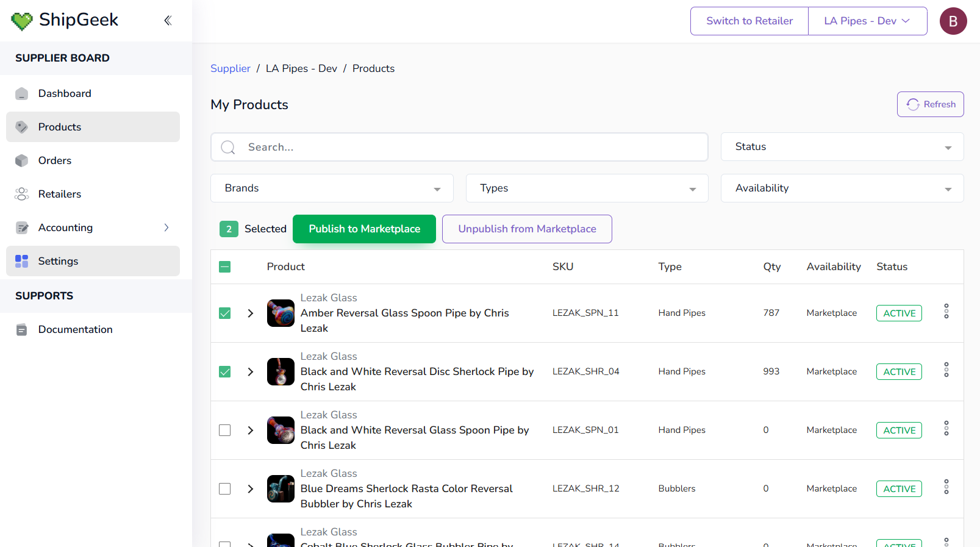The image size is (980, 547).
Task: Open the Availability filter dropdown
Action: pos(842,188)
